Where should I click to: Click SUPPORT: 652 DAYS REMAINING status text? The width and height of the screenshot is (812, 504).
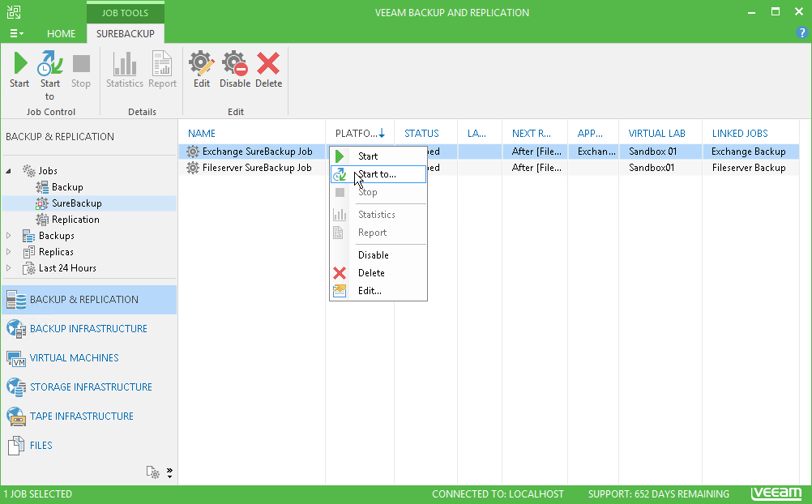coord(659,494)
